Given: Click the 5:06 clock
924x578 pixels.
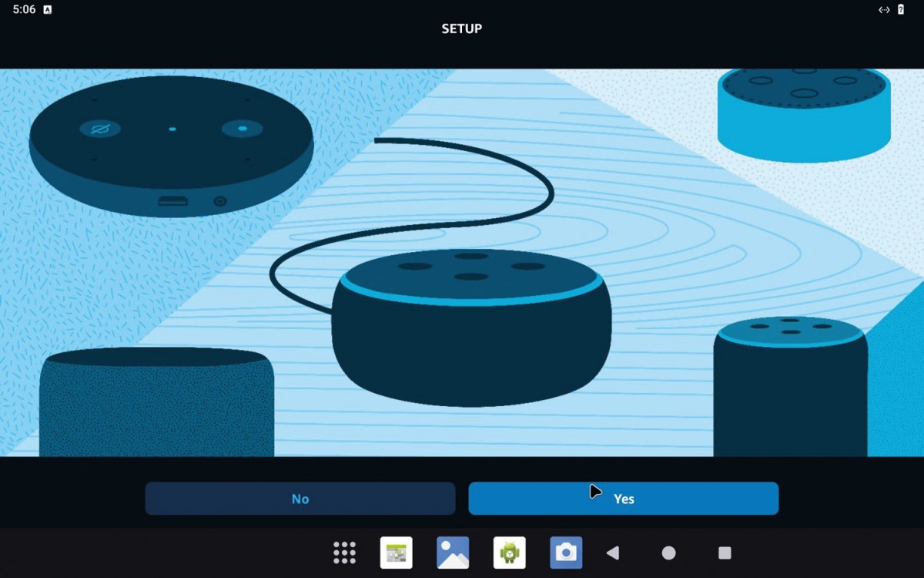Looking at the screenshot, I should [x=24, y=10].
